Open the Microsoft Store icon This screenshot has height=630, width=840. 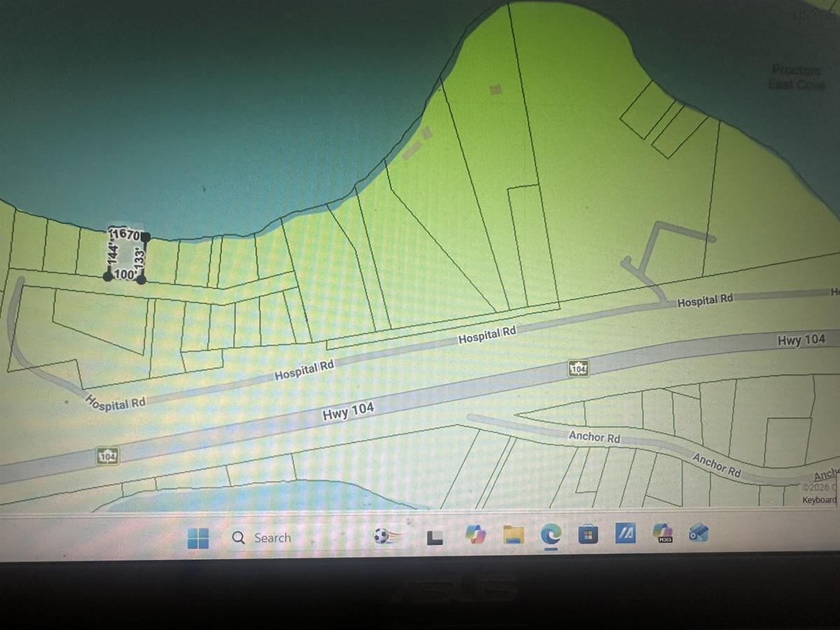587,534
